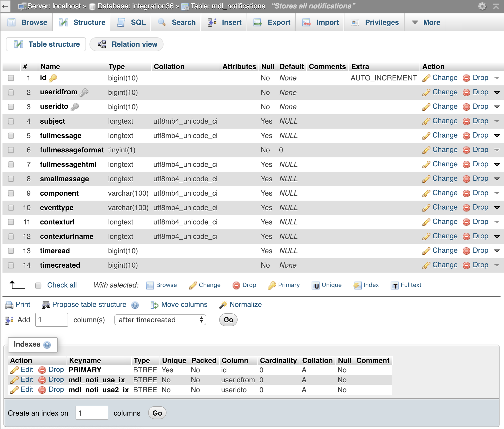The width and height of the screenshot is (504, 429).
Task: Click the Propose table structure icon
Action: 46,305
